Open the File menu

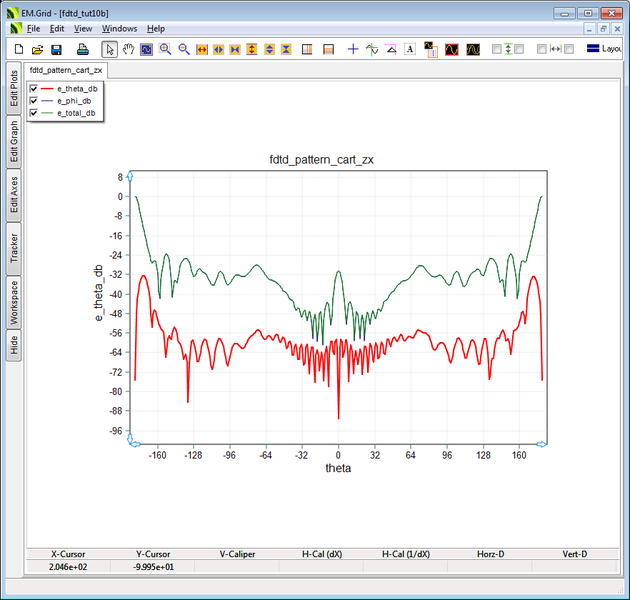click(x=33, y=29)
